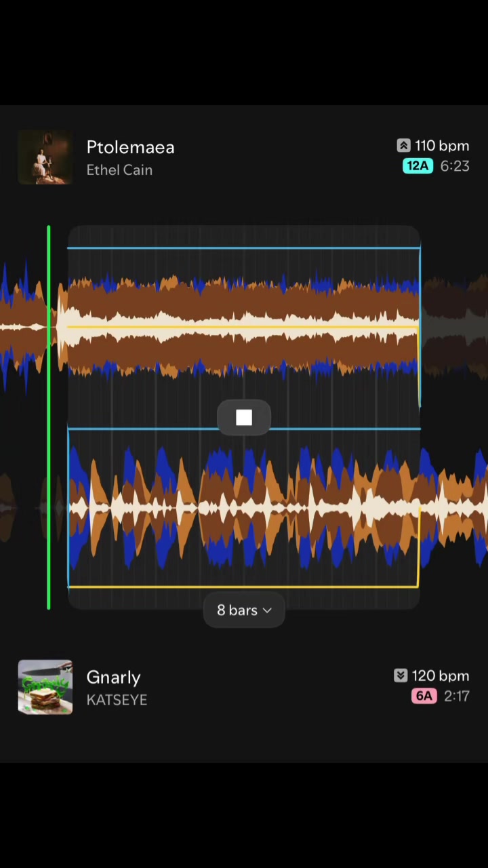
Task: Click the yellow volume line in Ptolemaea waveform
Action: 243,328
